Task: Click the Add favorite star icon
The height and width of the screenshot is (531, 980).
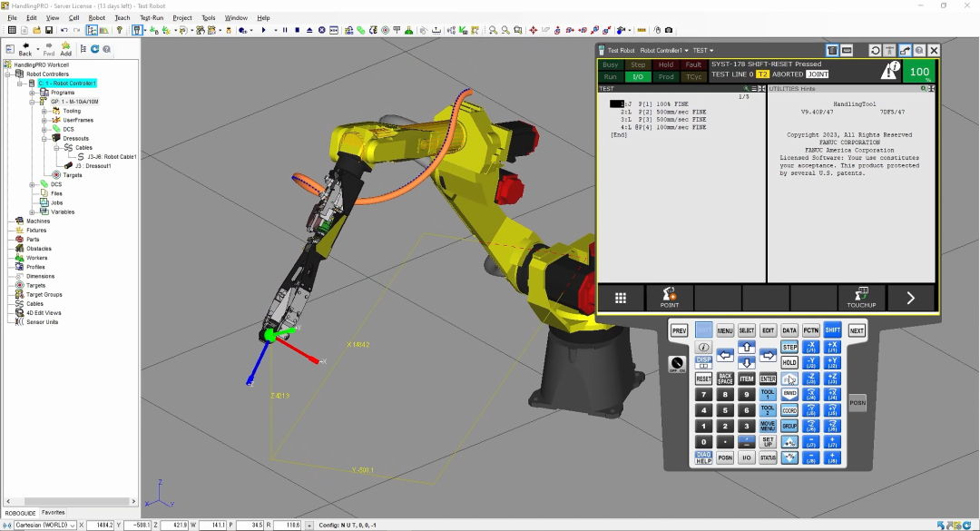Action: [x=65, y=49]
